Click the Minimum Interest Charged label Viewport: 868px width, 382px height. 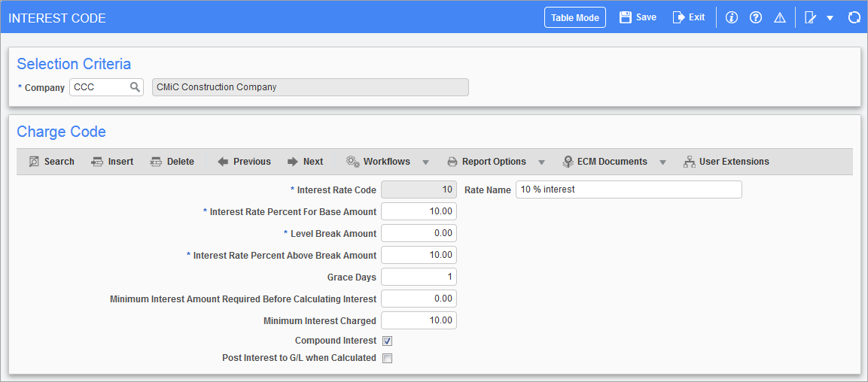pyautogui.click(x=320, y=320)
